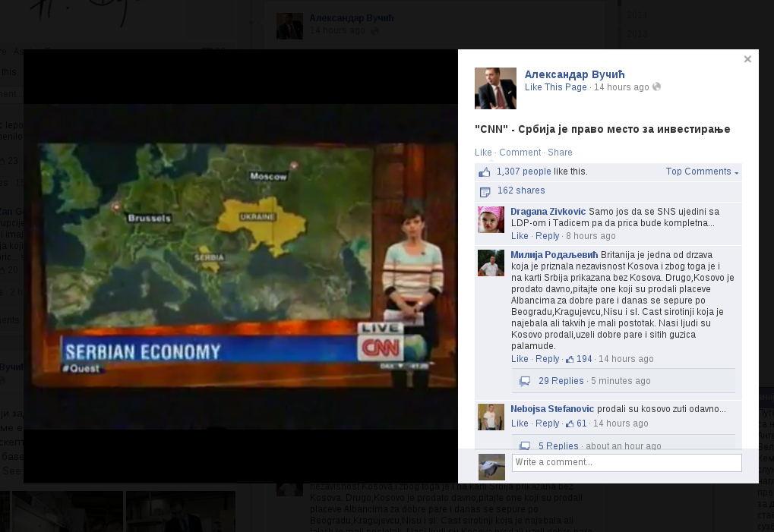Like the post via the Like link

pos(483,153)
